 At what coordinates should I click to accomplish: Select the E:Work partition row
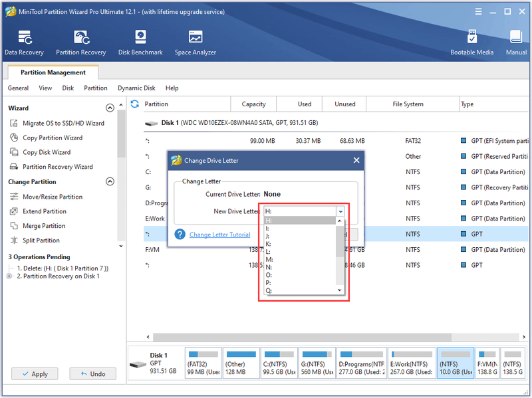click(336, 219)
